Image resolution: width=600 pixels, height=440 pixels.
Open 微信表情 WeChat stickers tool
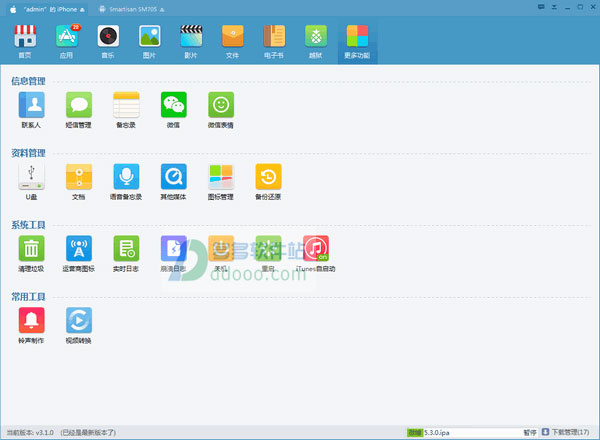click(221, 110)
